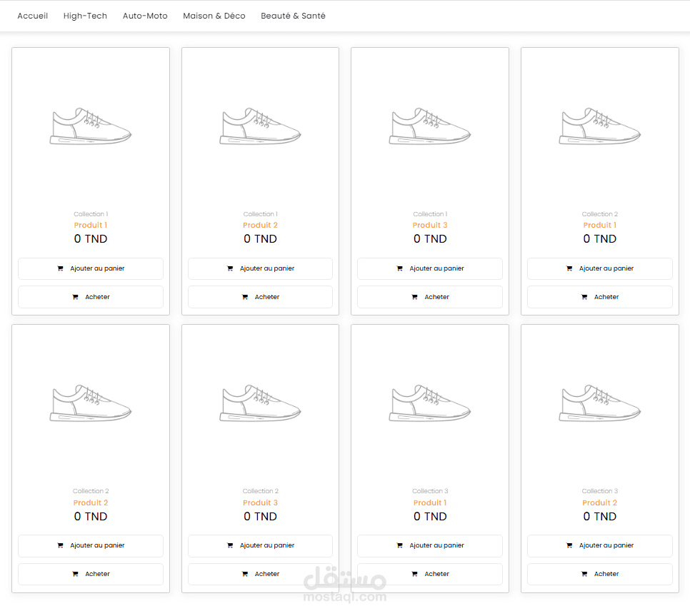Open shoe image of Collection 1 Produit 2
The height and width of the screenshot is (616, 690).
[x=260, y=126]
